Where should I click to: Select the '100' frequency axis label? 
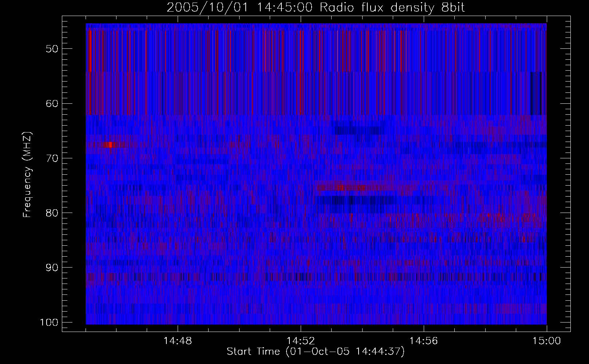point(49,323)
